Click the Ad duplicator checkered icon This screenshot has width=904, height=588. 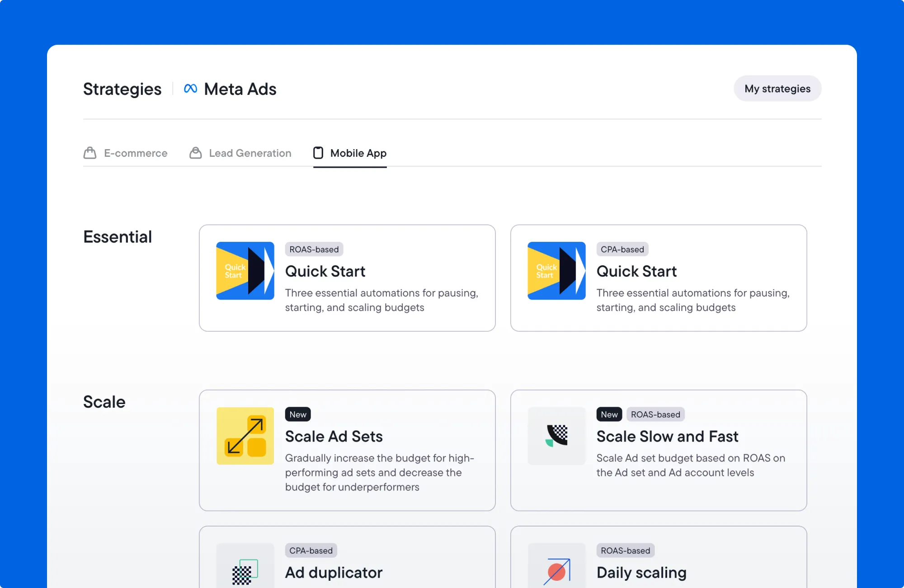click(245, 571)
